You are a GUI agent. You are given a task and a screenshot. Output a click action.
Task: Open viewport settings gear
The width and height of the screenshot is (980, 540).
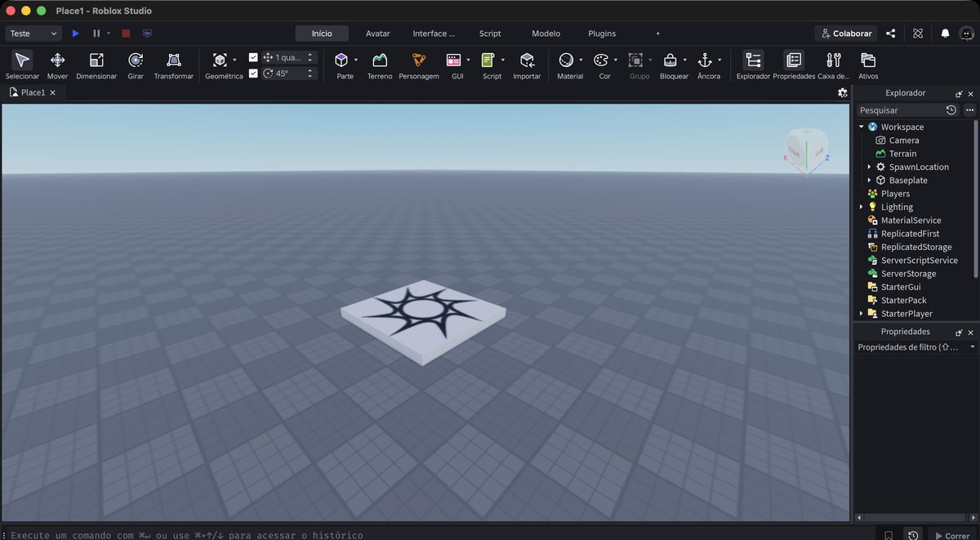843,92
